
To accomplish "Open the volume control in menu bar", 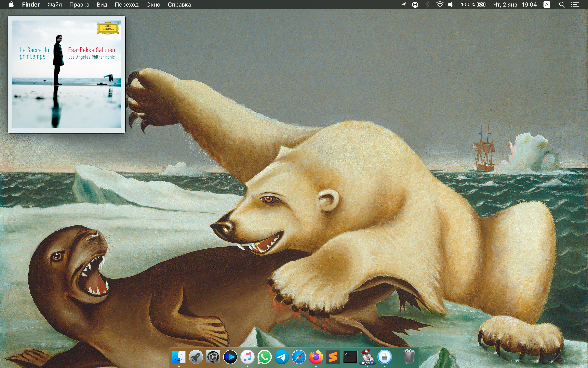I will [x=451, y=5].
